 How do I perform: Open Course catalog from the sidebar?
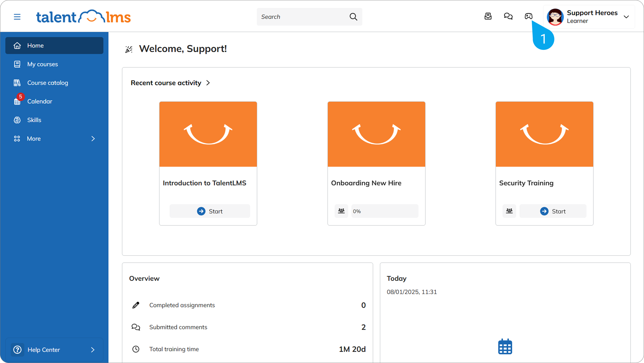point(48,83)
